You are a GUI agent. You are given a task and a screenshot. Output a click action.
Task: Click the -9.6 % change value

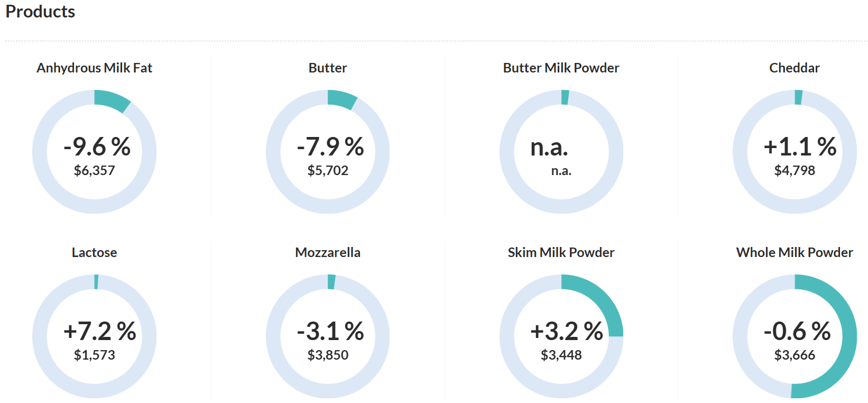97,146
